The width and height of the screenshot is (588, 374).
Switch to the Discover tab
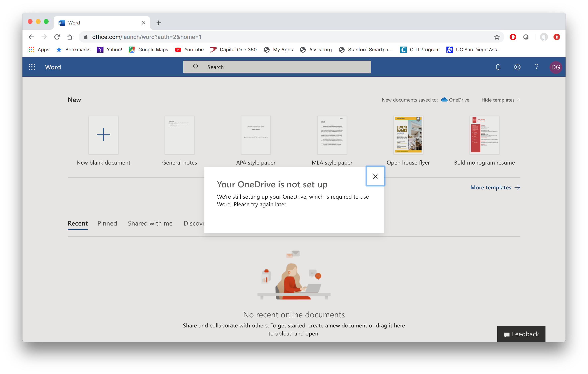(x=194, y=223)
